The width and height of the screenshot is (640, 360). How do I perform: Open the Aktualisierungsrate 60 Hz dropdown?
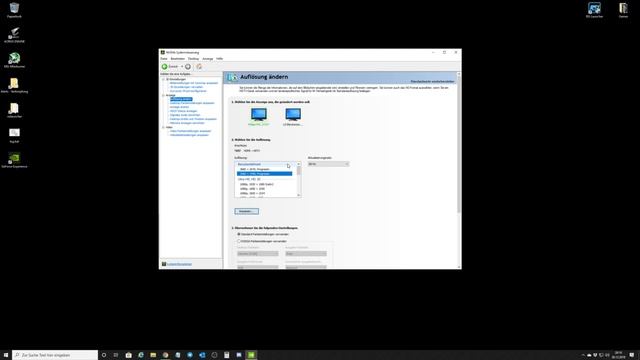tap(329, 164)
